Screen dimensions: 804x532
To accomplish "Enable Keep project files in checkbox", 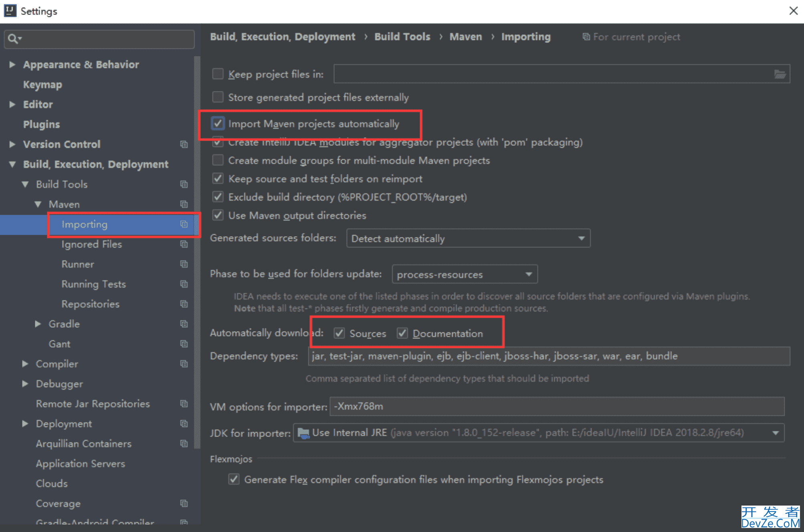I will (218, 74).
